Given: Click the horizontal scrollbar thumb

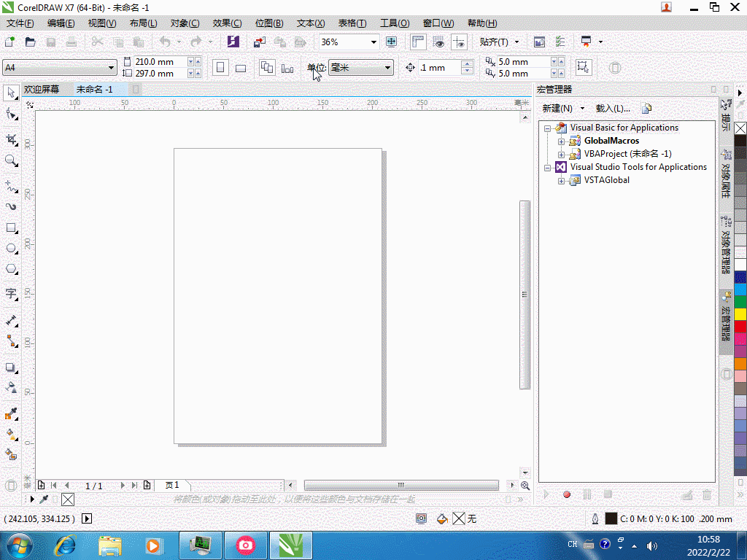Looking at the screenshot, I should pos(401,485).
